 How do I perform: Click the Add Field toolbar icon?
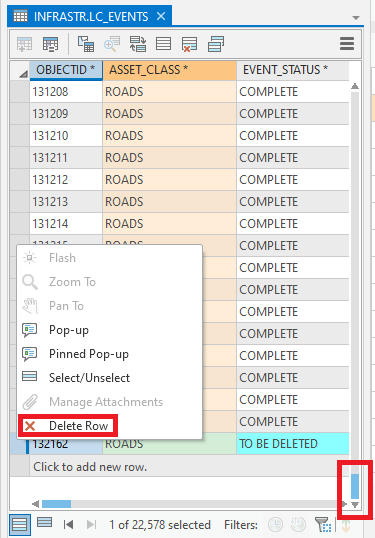24,44
